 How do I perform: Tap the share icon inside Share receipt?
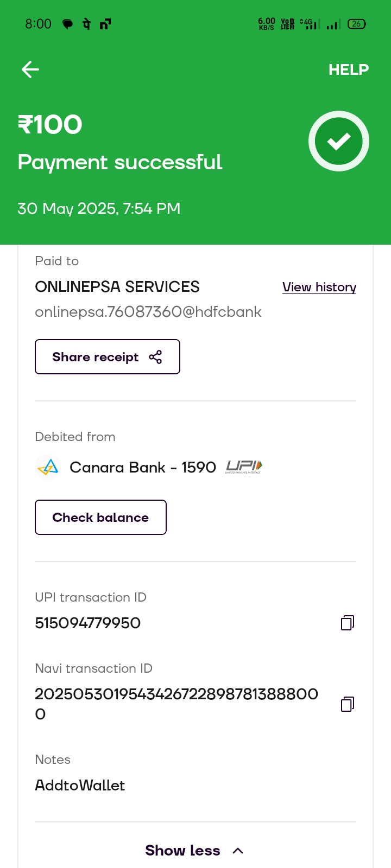click(x=155, y=357)
